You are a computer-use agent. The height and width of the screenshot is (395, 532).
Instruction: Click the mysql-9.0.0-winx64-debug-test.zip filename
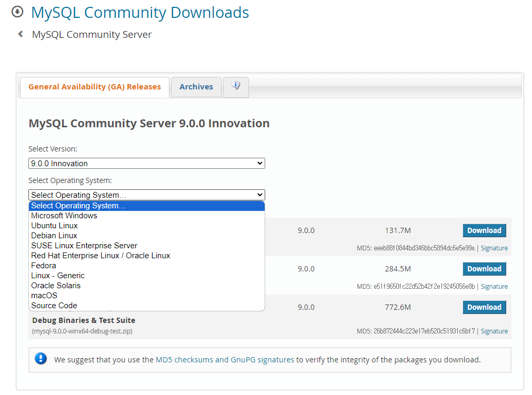[82, 331]
